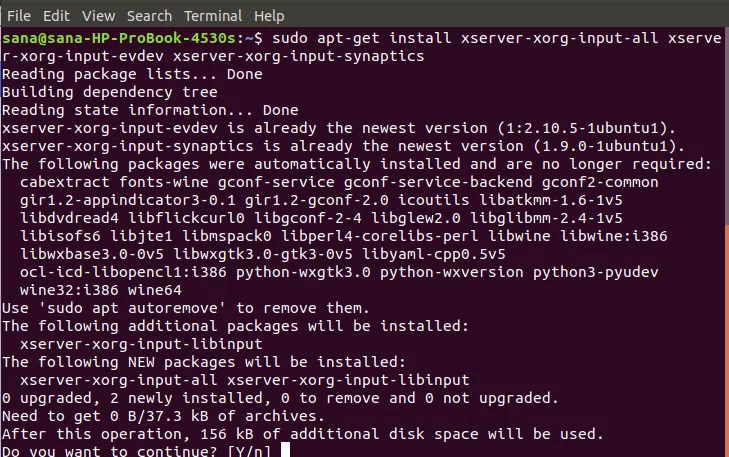Image resolution: width=729 pixels, height=457 pixels.
Task: Open the Search menu
Action: pos(149,16)
